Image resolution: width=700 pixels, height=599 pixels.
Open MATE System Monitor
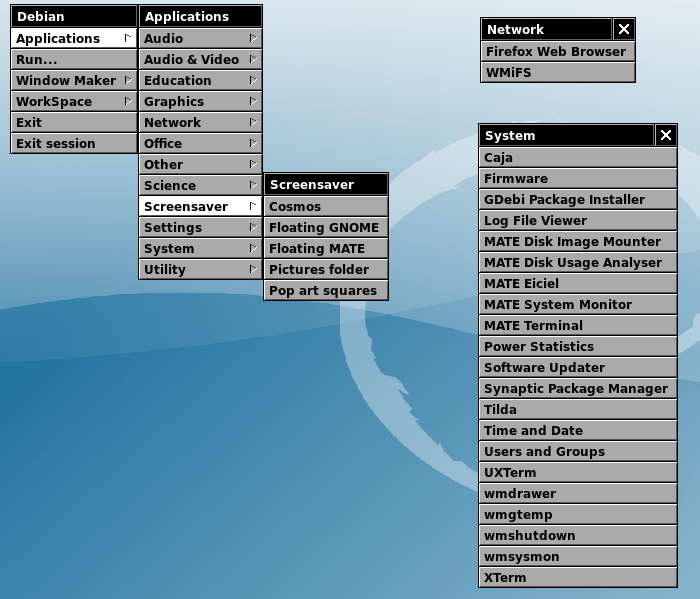click(578, 304)
